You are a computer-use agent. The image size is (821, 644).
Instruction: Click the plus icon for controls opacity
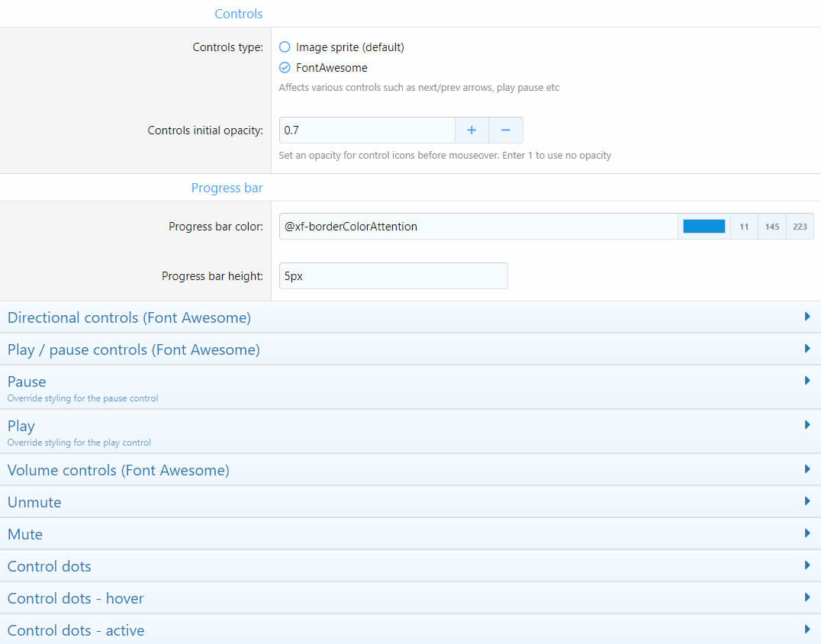coord(472,130)
